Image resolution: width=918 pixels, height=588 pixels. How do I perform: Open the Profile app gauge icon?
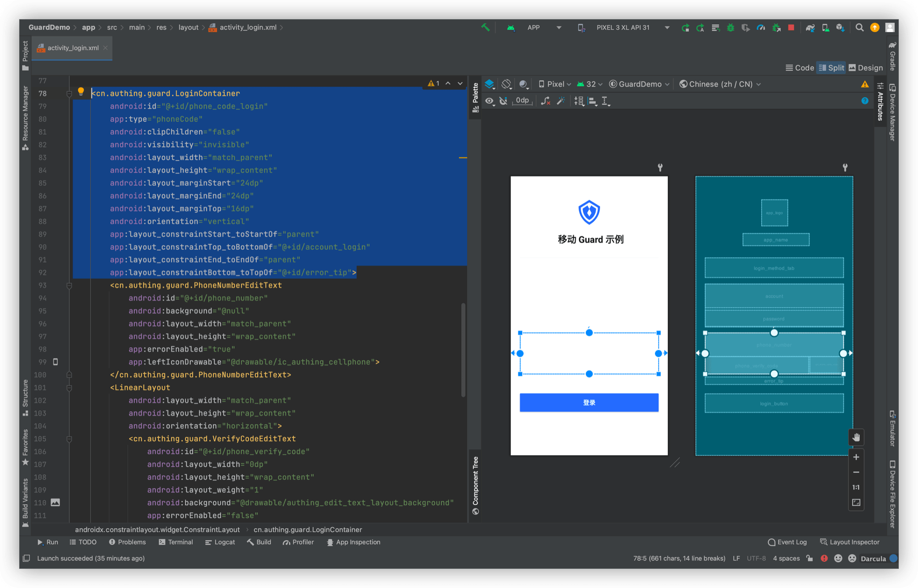(761, 28)
